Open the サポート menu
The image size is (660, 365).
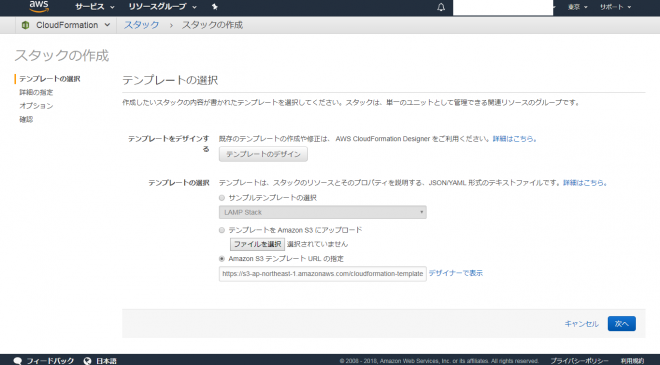pyautogui.click(x=615, y=7)
